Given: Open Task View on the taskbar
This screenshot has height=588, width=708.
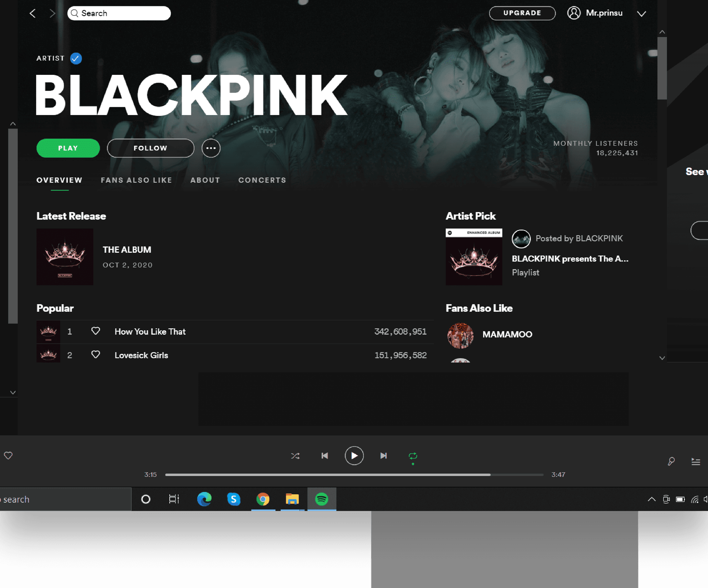Looking at the screenshot, I should coord(174,499).
